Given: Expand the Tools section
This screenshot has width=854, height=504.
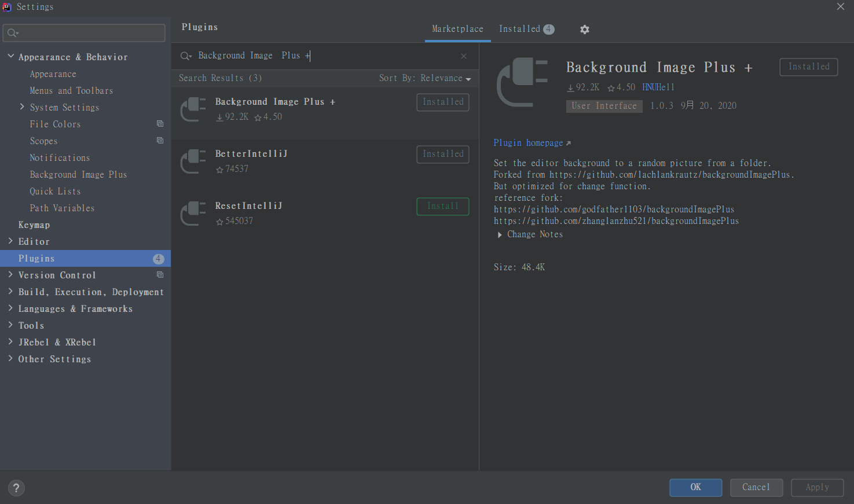Looking at the screenshot, I should (x=10, y=325).
